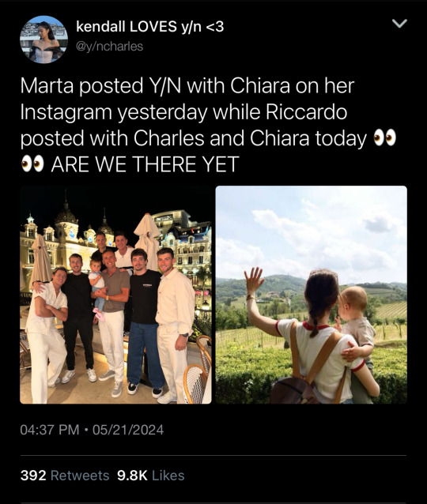The width and height of the screenshot is (427, 504).
Task: Select the 'ARE WE THERE YET' text
Action: click(x=145, y=164)
